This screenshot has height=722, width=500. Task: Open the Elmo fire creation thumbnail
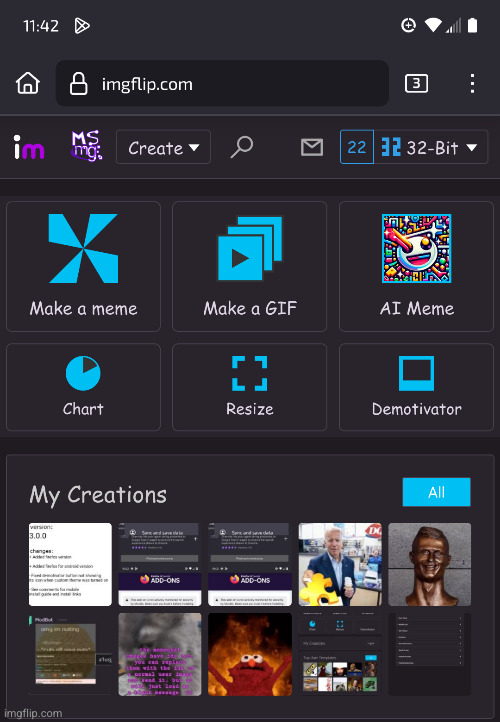tap(250, 654)
